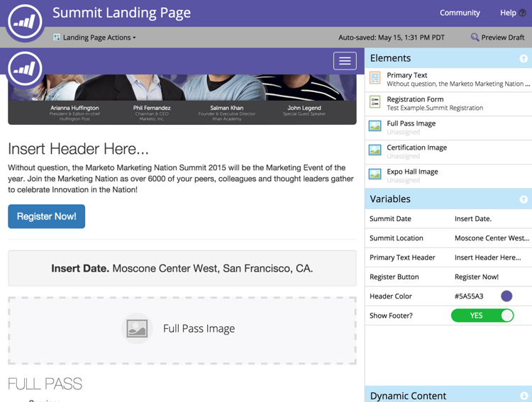Click the Register Now! button
532x402 pixels.
(x=47, y=216)
